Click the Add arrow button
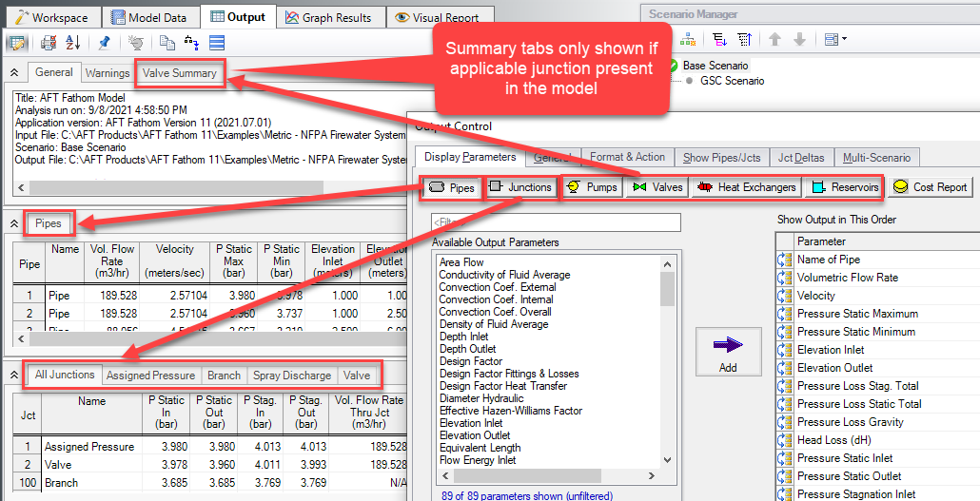The image size is (980, 501). click(x=728, y=352)
